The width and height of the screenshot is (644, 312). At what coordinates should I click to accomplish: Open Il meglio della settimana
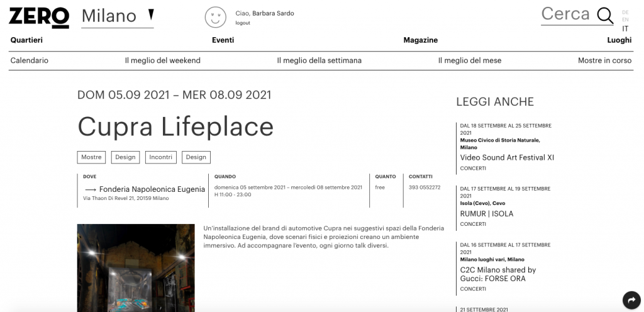(319, 60)
